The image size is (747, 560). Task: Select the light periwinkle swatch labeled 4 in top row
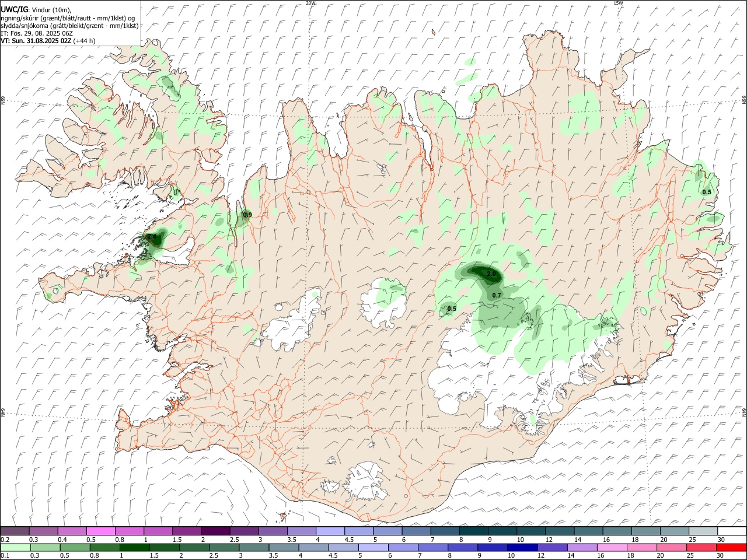pyautogui.click(x=330, y=531)
